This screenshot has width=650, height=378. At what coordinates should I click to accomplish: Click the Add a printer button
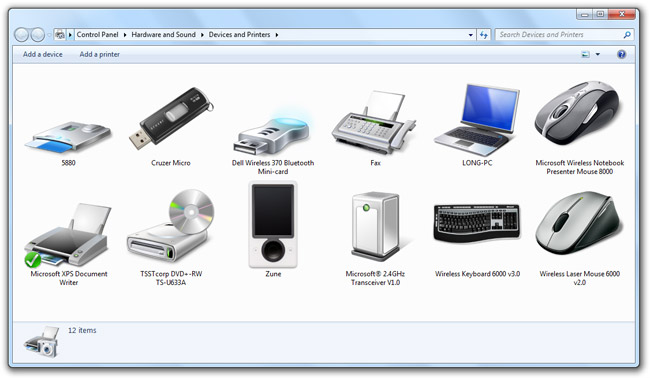coord(99,54)
